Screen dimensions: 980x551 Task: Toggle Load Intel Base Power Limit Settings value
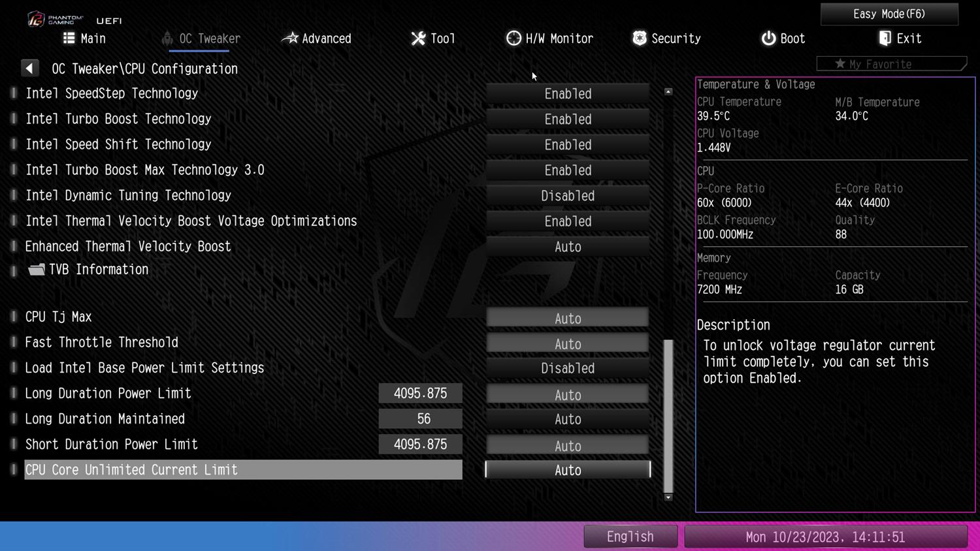tap(567, 368)
